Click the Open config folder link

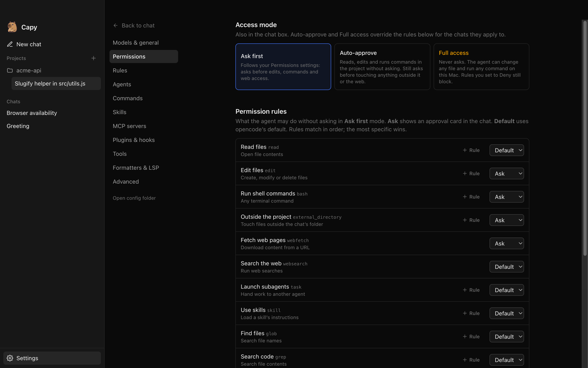134,198
